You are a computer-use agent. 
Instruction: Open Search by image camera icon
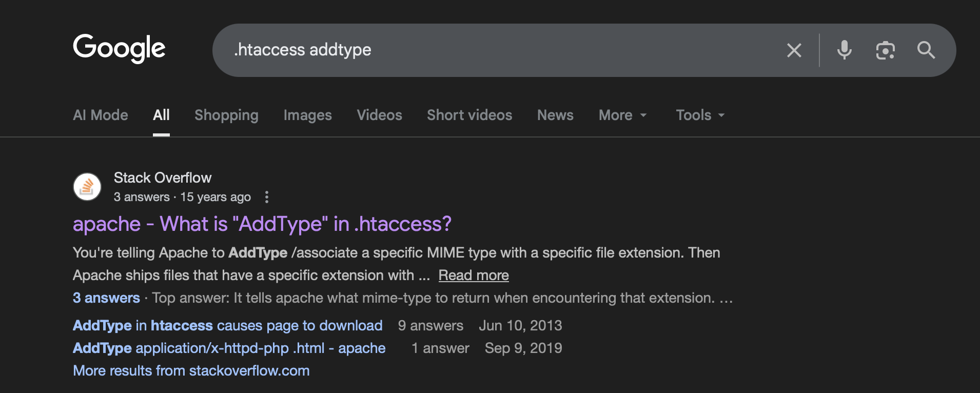[x=885, y=50]
